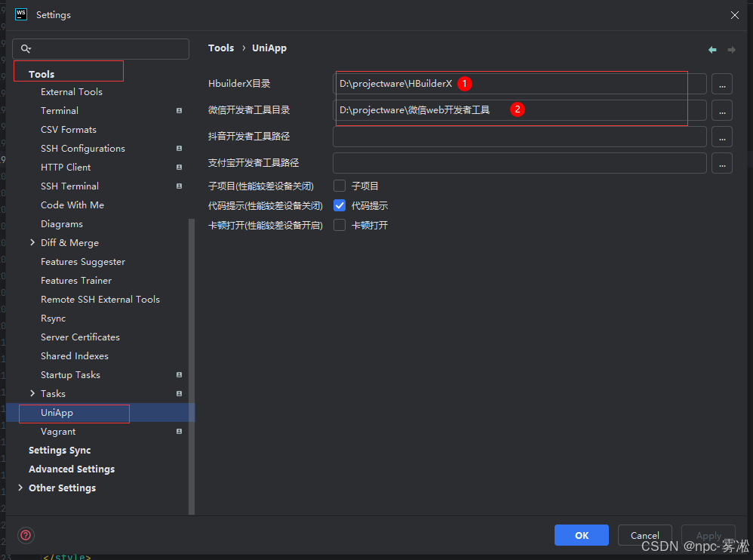Click project-level icon beside Terminal

click(179, 110)
